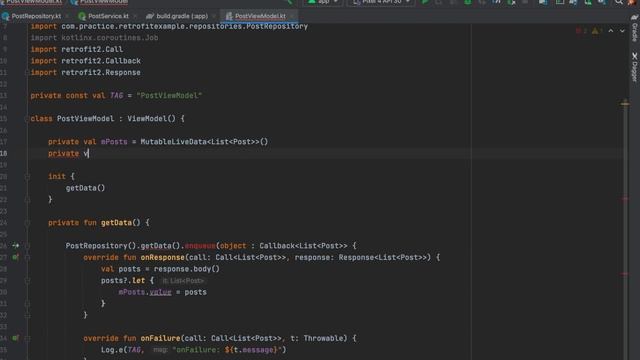Close the build.gradle (:app) tab
This screenshot has height=360, width=640.
(x=214, y=16)
